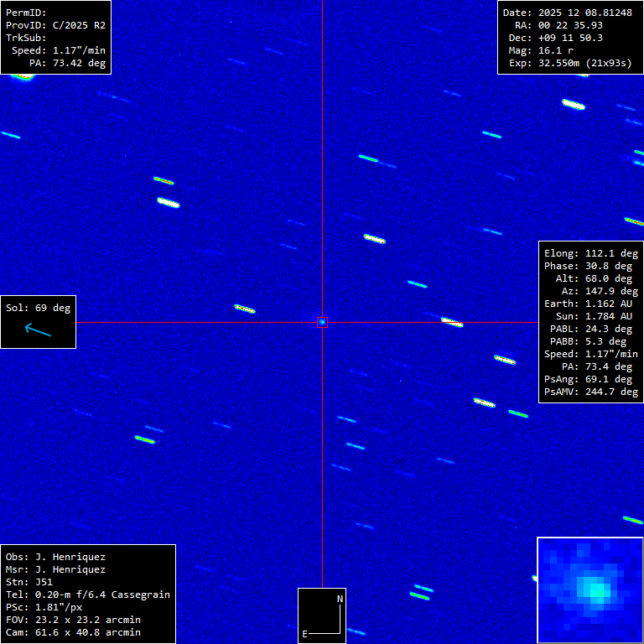Click the Phase 30.8 deg entry
This screenshot has width=644, height=644.
(x=590, y=266)
